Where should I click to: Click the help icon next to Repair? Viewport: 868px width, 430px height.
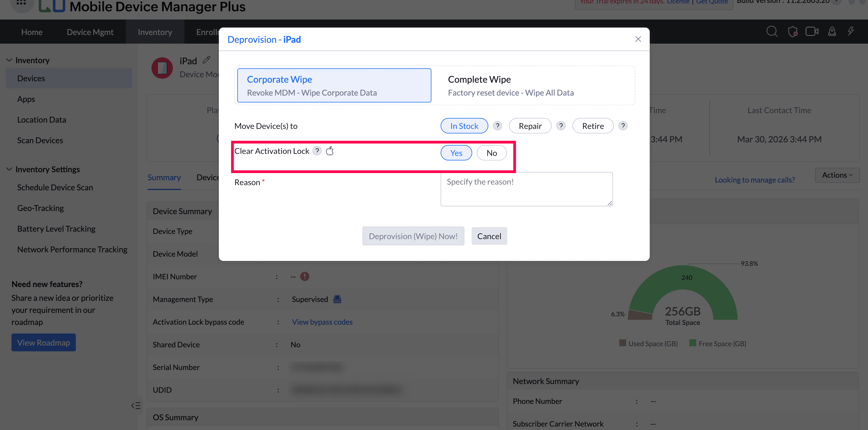[x=560, y=126]
